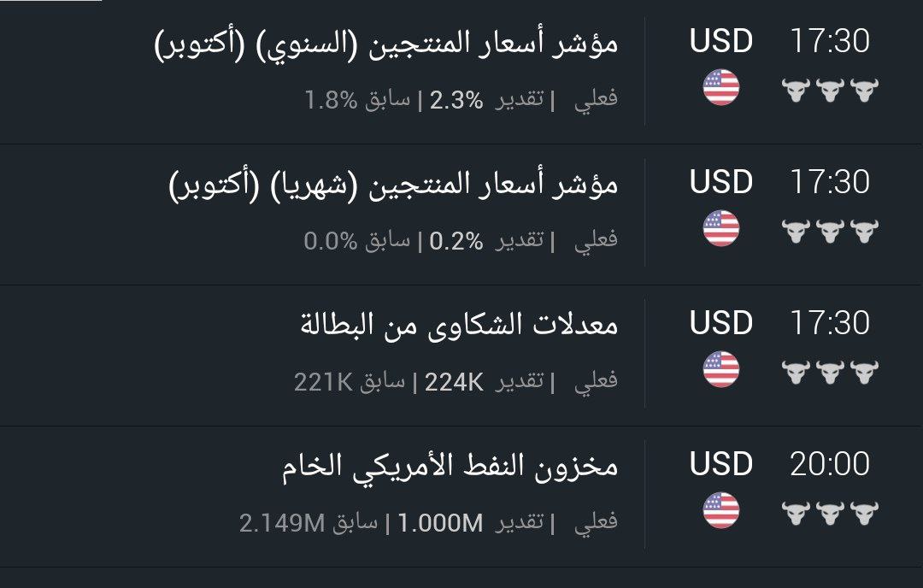Viewport: 923px width, 588px height.
Task: Open the مؤشر أسعار المنتجين (شهريا) event
Action: 393,185
